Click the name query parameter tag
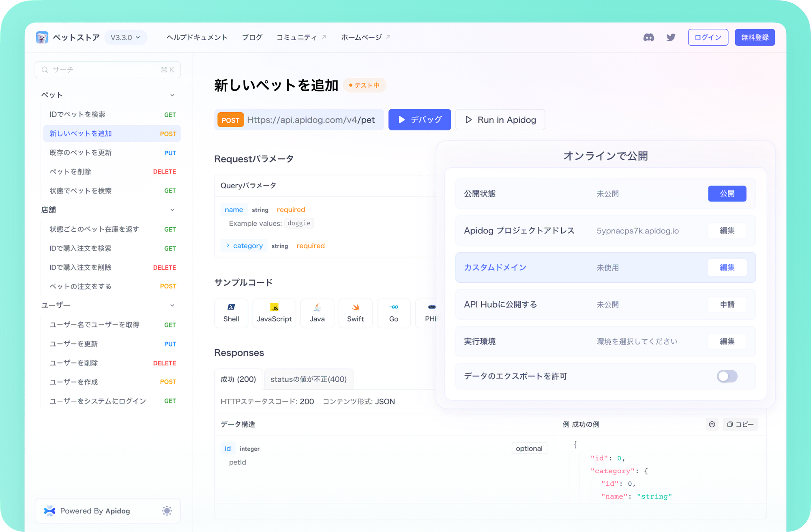This screenshot has height=532, width=811. click(234, 210)
